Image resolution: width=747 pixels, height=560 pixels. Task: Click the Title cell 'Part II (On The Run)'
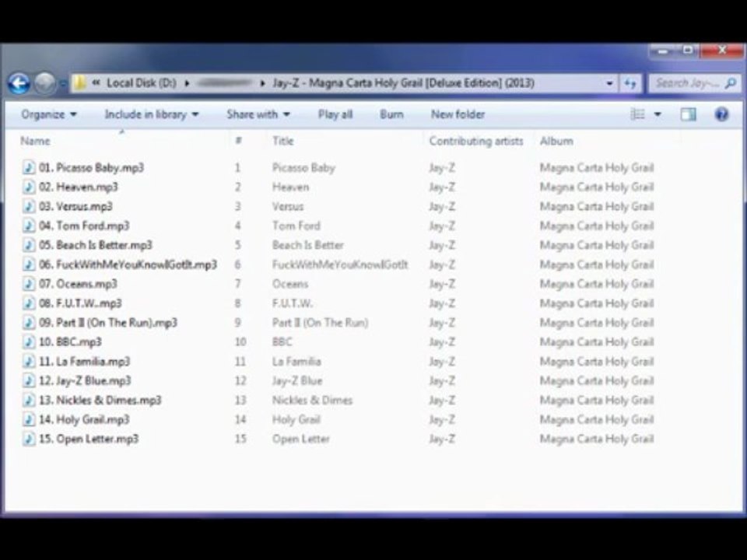(x=320, y=322)
